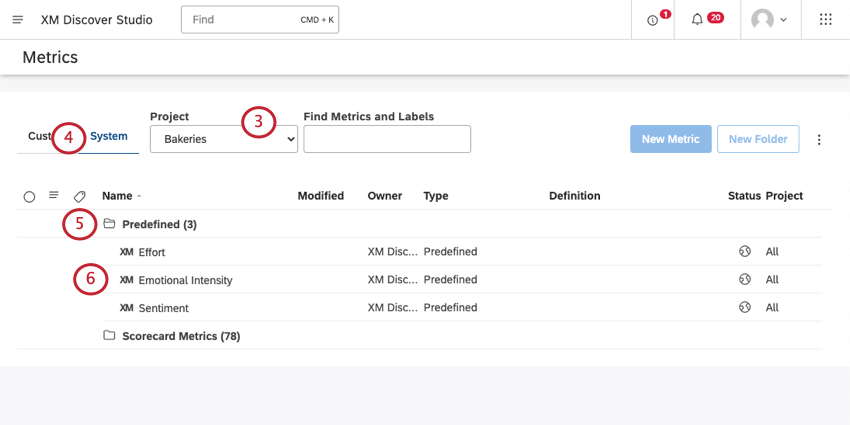Switch to the System tab

[109, 136]
